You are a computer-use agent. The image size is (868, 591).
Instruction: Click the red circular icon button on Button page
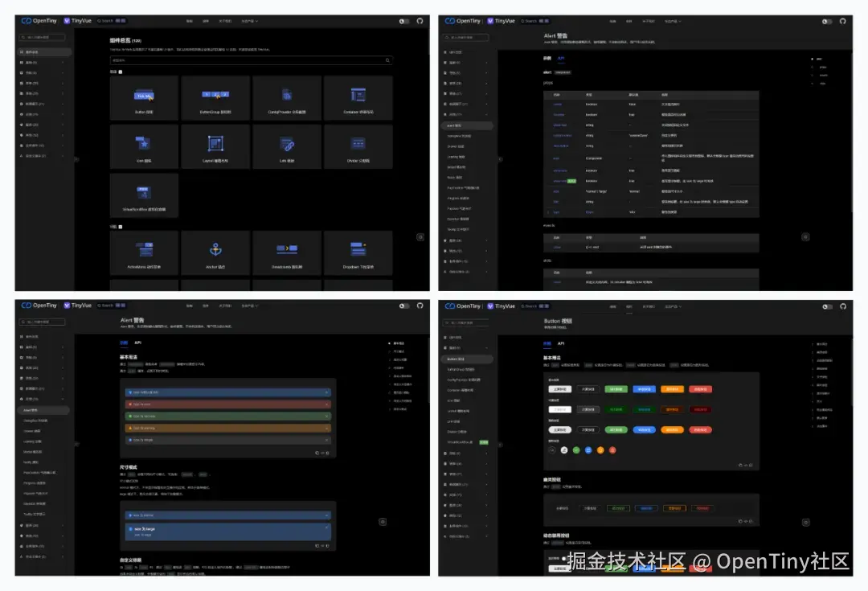(x=612, y=450)
